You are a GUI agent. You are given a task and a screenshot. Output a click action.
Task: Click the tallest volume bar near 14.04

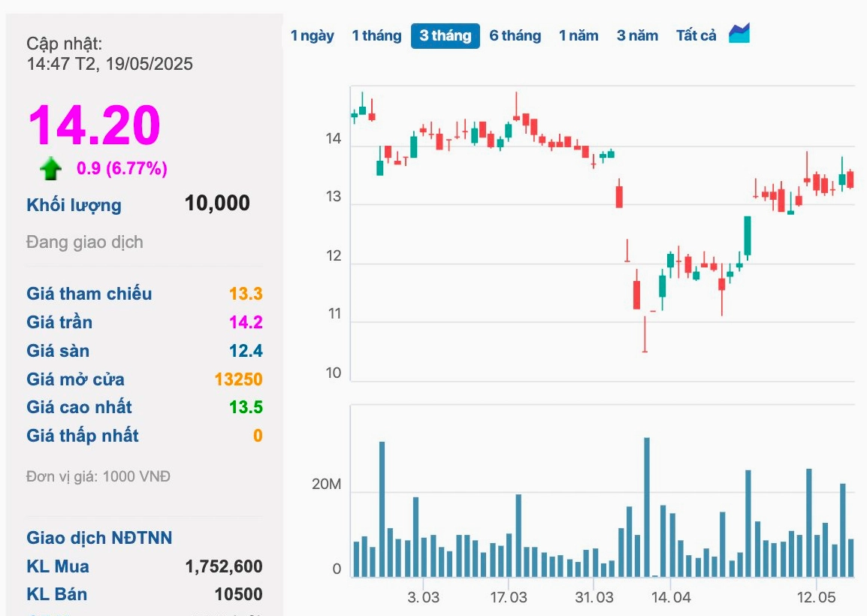coord(647,507)
